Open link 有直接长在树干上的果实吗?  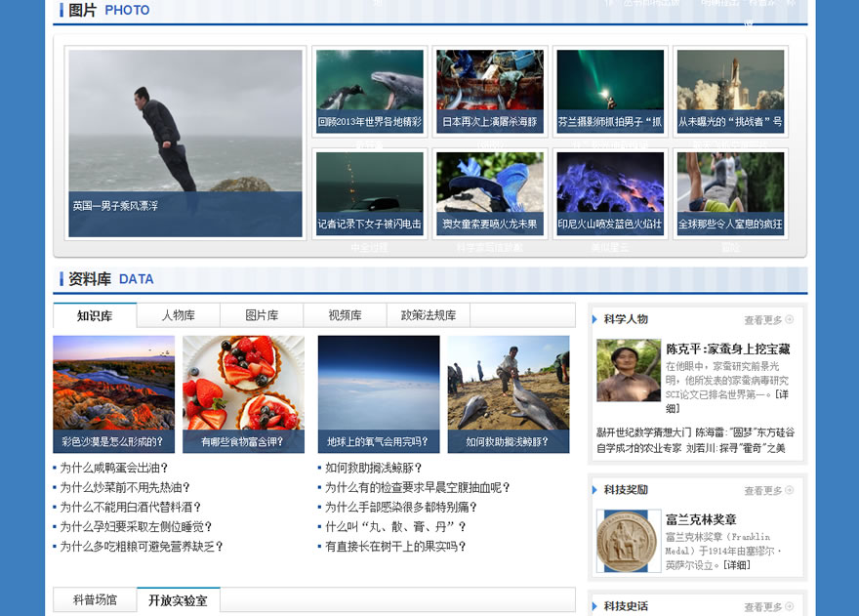395,547
